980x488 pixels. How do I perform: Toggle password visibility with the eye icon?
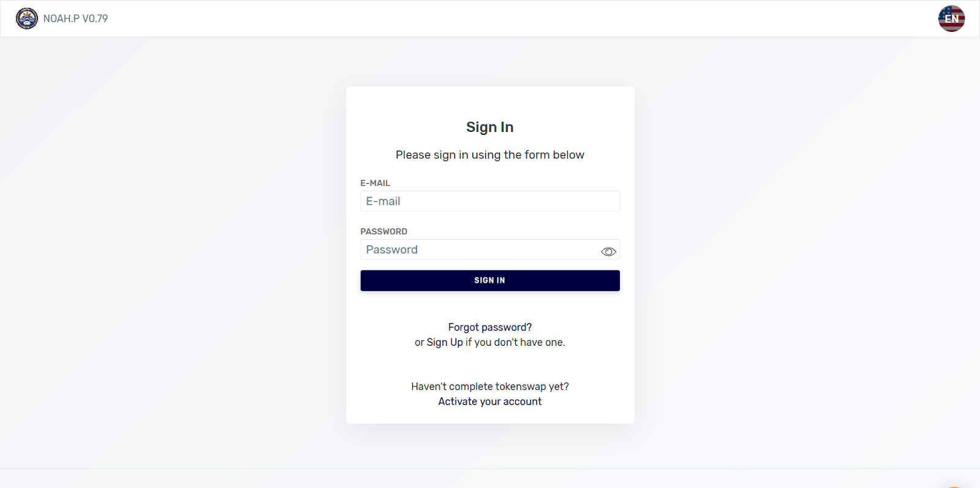[x=608, y=251]
